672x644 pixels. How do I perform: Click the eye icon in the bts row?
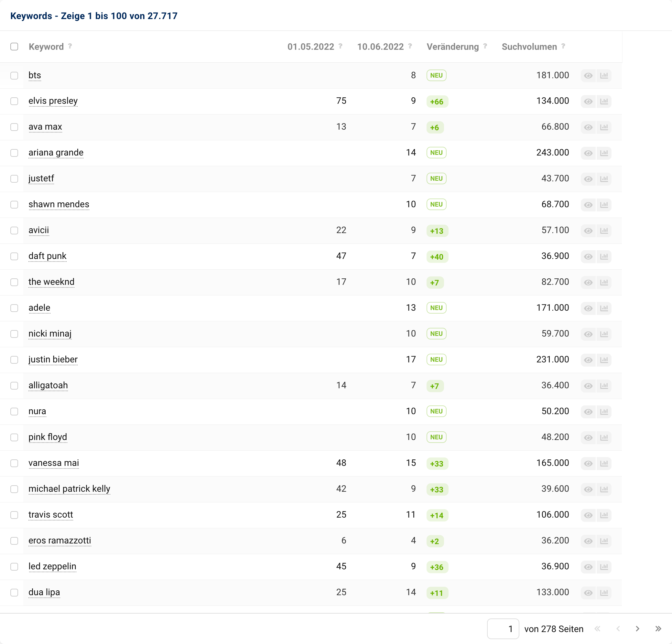[x=588, y=76]
